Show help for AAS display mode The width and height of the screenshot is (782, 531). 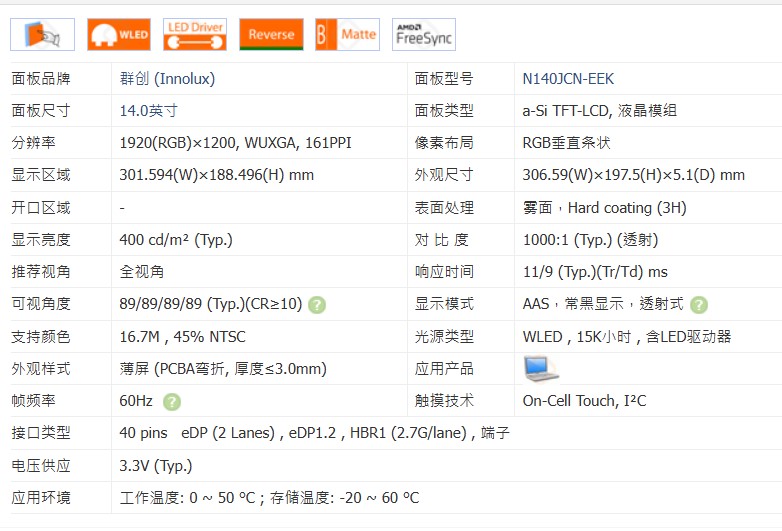click(x=699, y=305)
